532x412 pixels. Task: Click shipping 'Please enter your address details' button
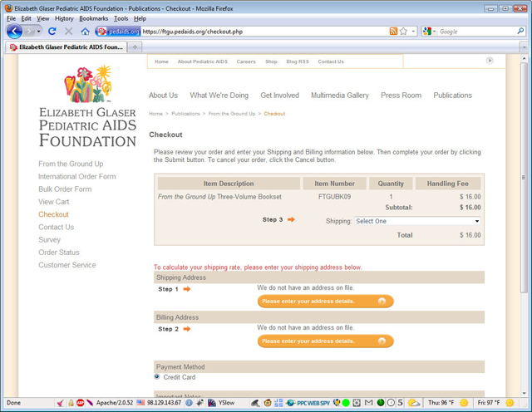325,302
